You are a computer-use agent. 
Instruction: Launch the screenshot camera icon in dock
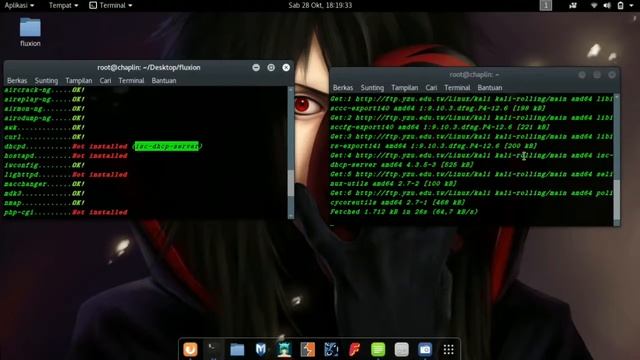tap(425, 349)
